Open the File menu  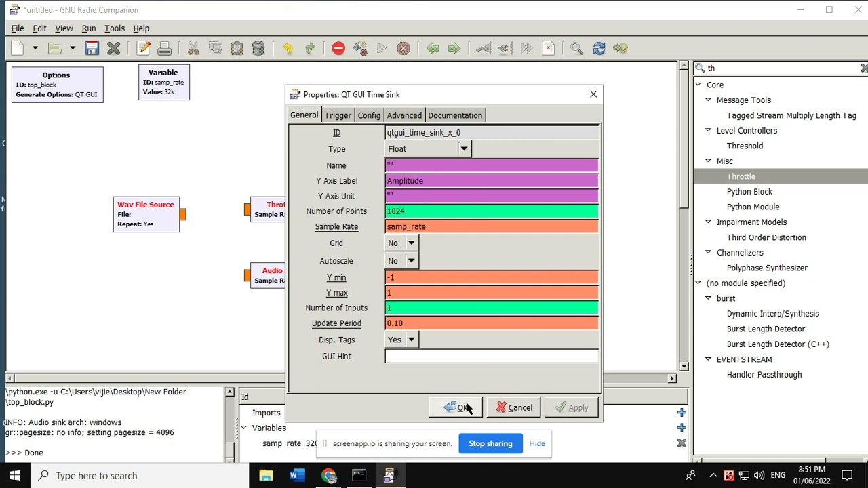point(18,28)
